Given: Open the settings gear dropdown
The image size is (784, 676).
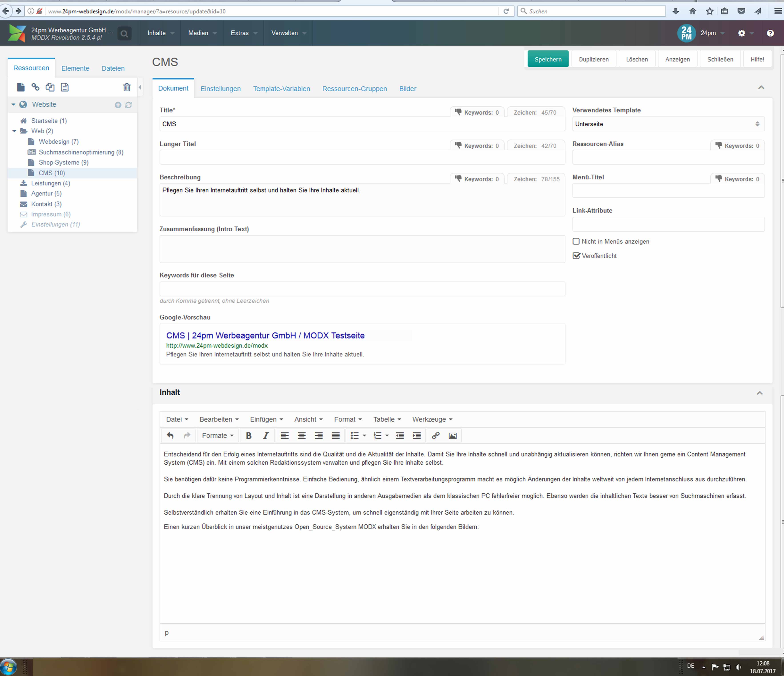Looking at the screenshot, I should pyautogui.click(x=745, y=33).
